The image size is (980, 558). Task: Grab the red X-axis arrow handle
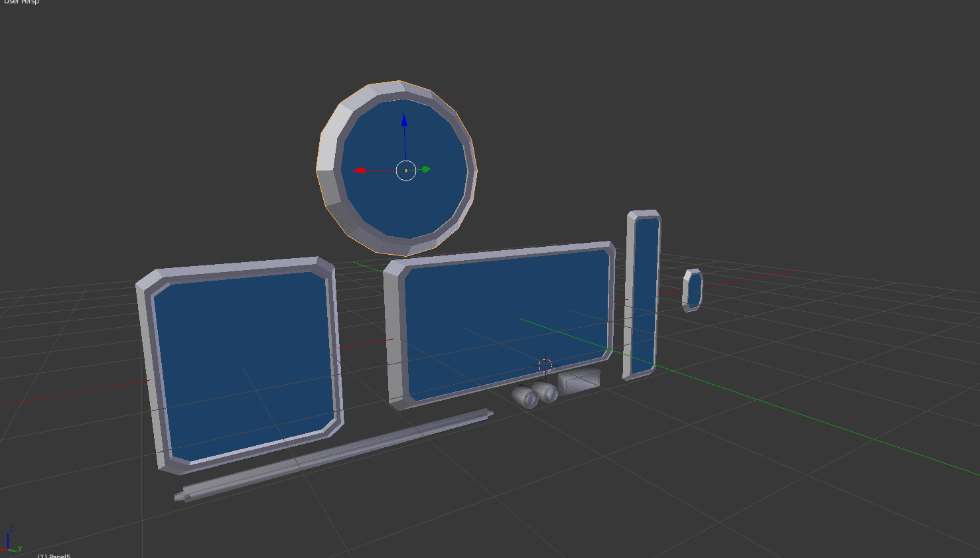coord(360,171)
